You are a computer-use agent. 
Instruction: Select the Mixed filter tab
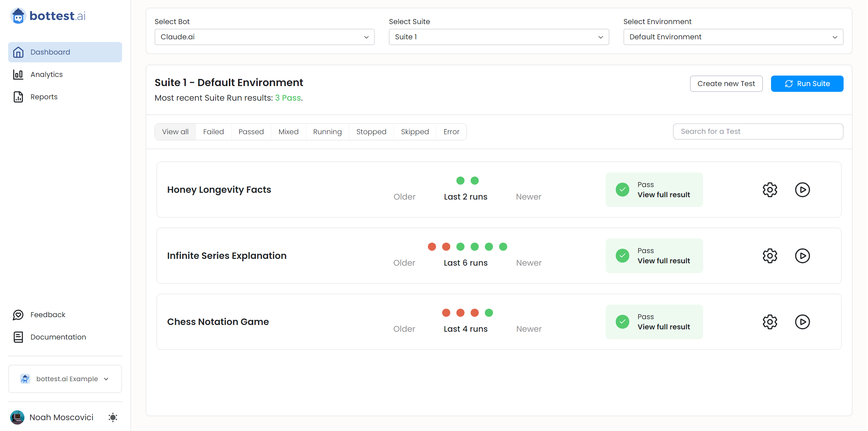(288, 132)
